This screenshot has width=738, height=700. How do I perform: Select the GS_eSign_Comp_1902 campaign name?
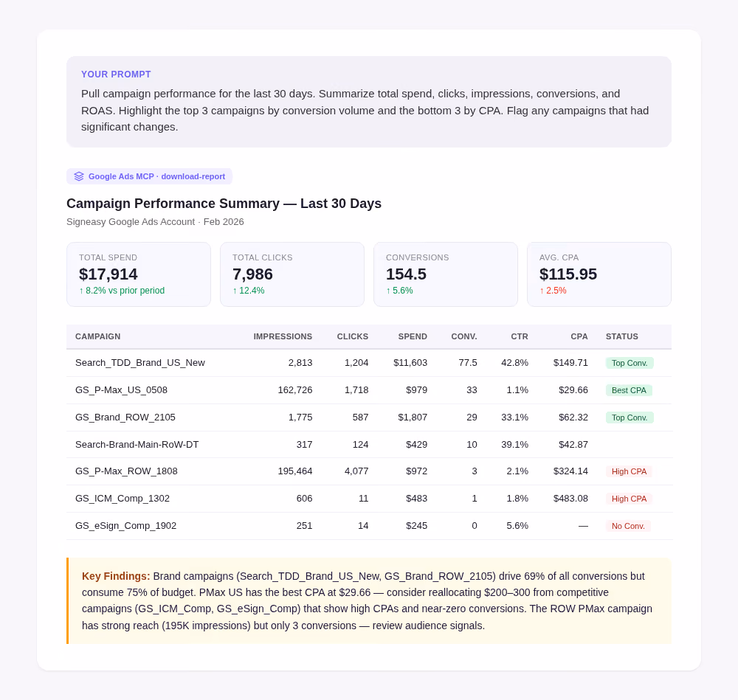point(125,526)
